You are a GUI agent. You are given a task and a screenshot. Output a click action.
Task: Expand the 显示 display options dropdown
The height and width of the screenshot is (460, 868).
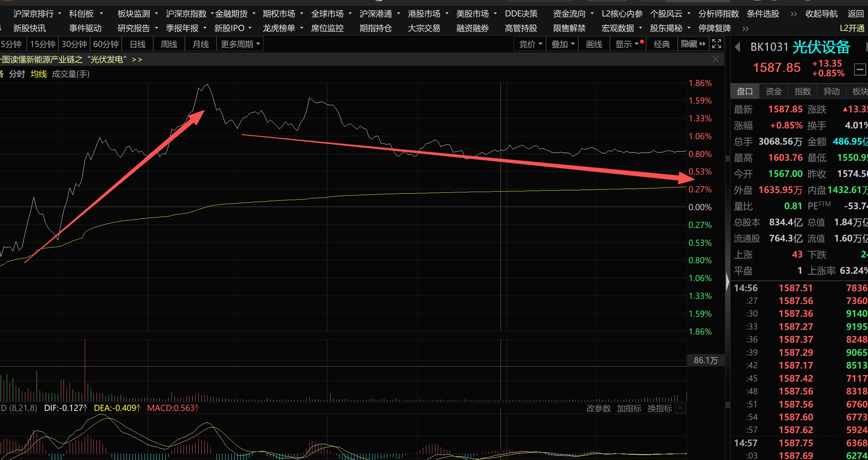(627, 44)
